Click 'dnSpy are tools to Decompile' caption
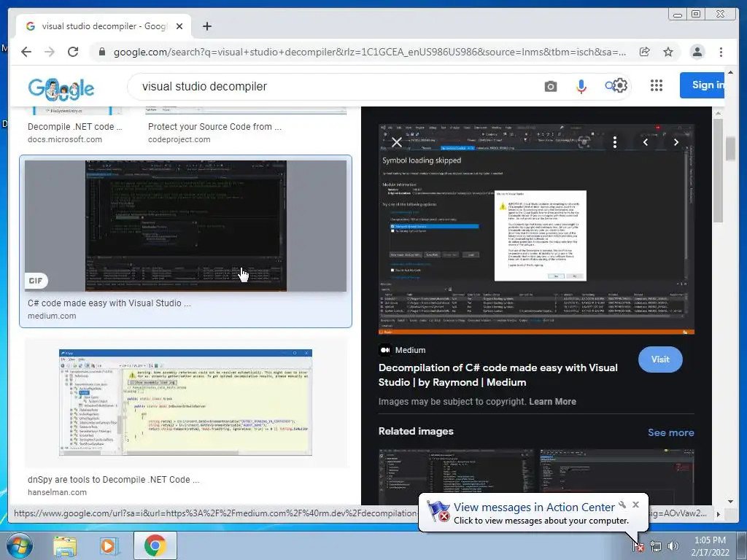 pyautogui.click(x=113, y=480)
